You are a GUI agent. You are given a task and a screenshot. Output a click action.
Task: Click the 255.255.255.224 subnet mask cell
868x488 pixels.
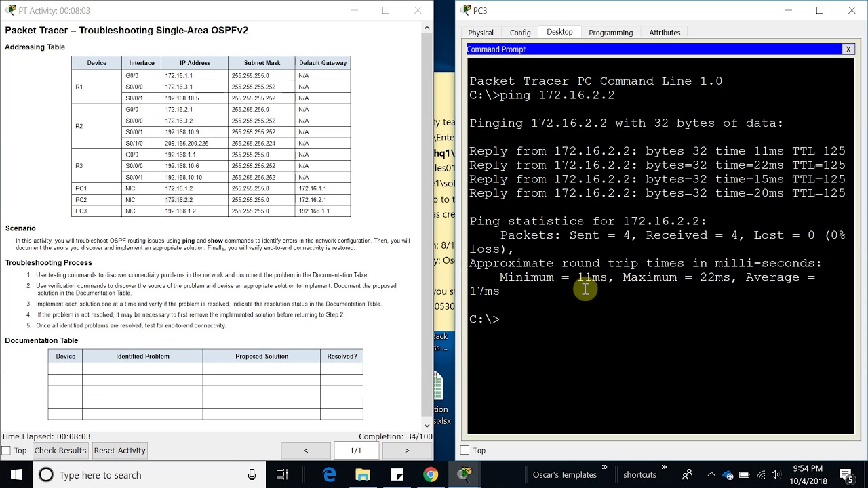(x=262, y=144)
